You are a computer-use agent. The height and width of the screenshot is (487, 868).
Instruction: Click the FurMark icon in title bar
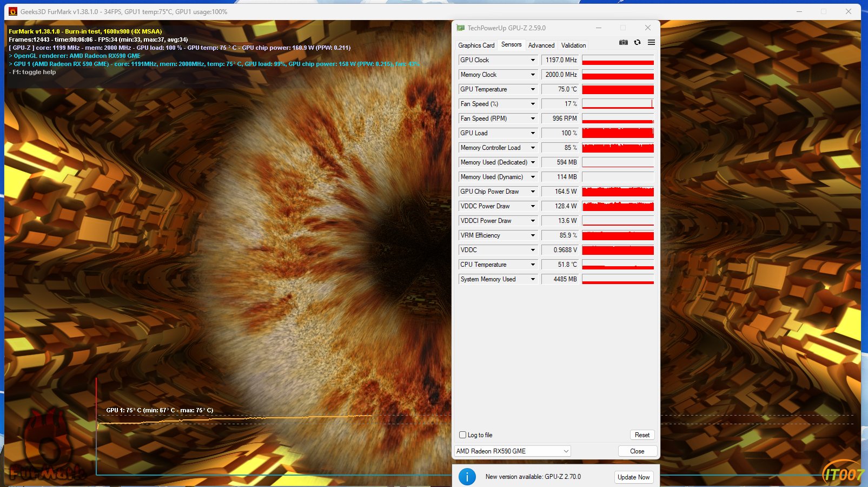click(x=13, y=11)
